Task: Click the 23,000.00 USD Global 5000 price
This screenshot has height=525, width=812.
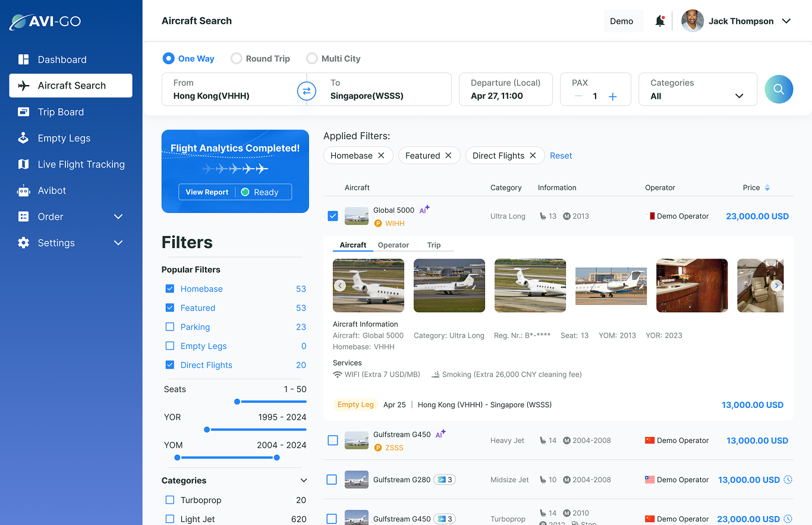Action: (x=757, y=216)
